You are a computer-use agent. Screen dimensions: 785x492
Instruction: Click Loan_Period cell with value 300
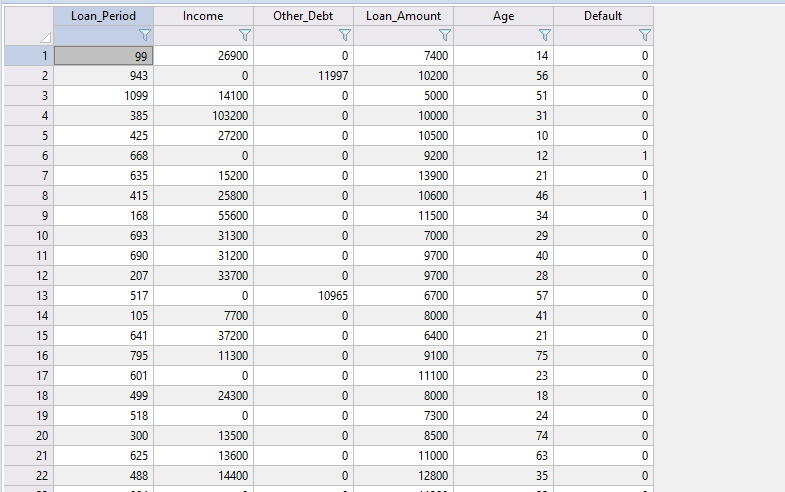pyautogui.click(x=104, y=436)
